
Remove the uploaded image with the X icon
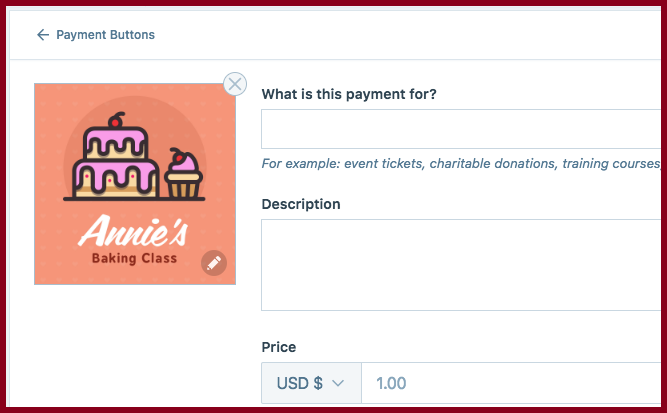235,84
